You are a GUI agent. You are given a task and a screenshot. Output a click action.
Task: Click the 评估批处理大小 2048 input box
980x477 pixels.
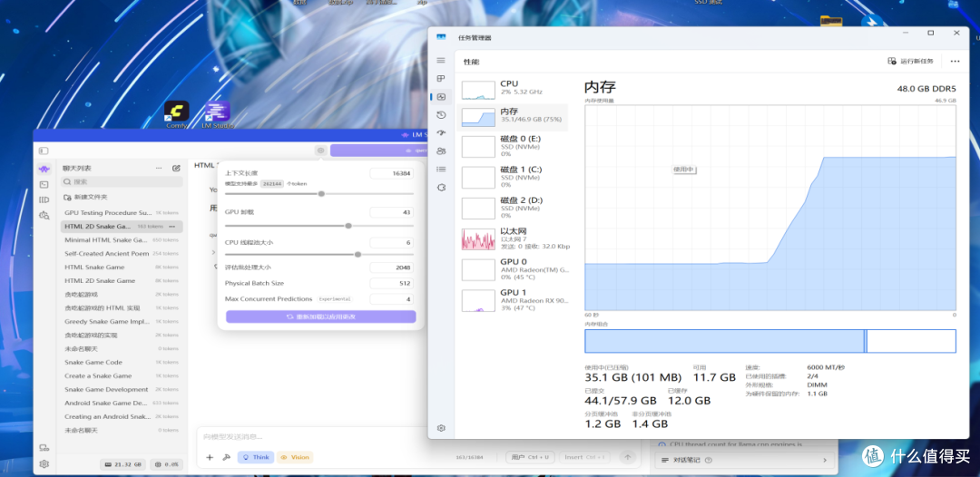pos(391,268)
